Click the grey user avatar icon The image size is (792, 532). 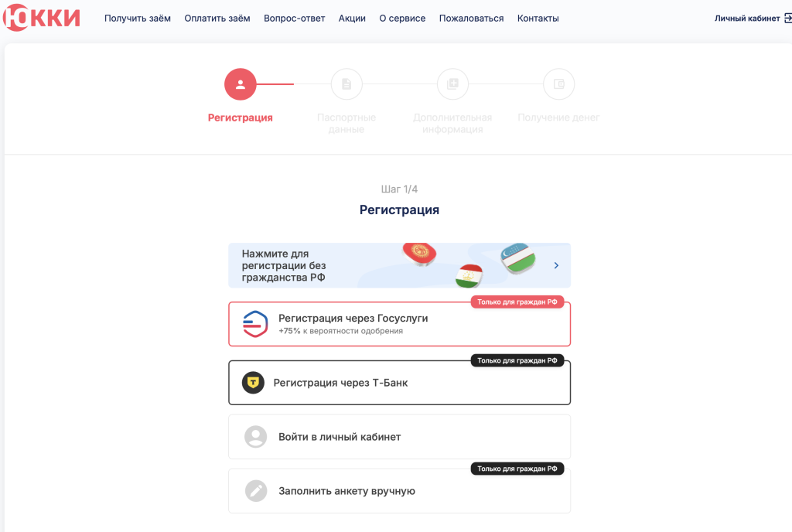255,437
